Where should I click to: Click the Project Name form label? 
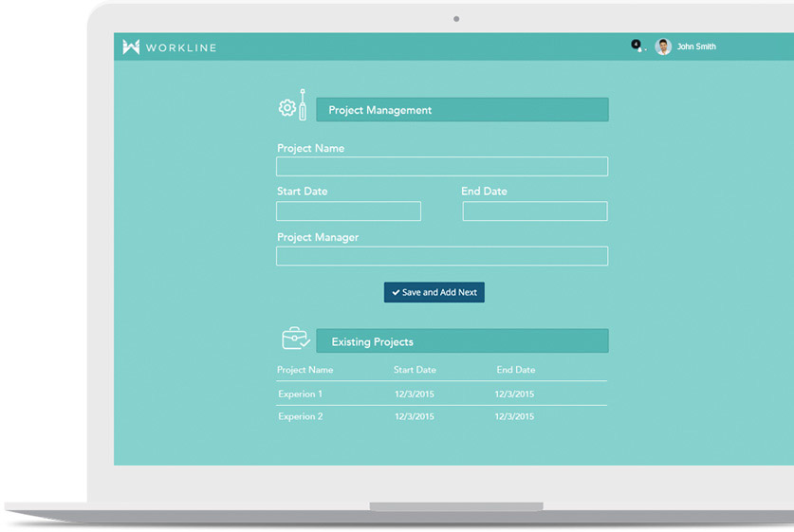click(x=310, y=148)
